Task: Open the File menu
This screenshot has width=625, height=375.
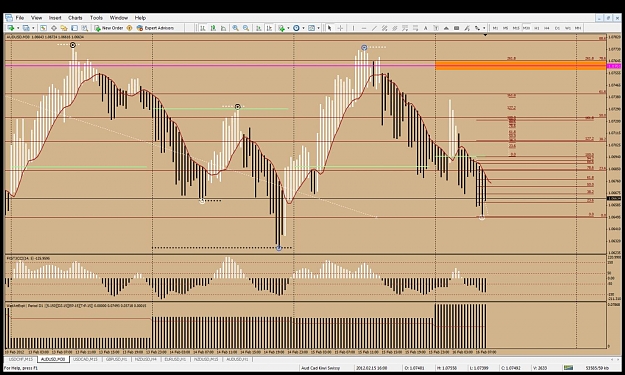Action: pyautogui.click(x=20, y=18)
